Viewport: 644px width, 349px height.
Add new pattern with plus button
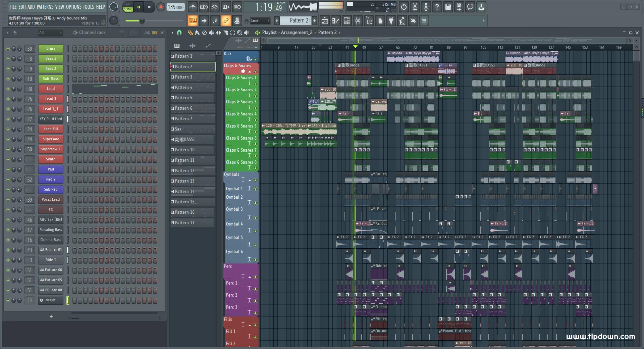(315, 21)
